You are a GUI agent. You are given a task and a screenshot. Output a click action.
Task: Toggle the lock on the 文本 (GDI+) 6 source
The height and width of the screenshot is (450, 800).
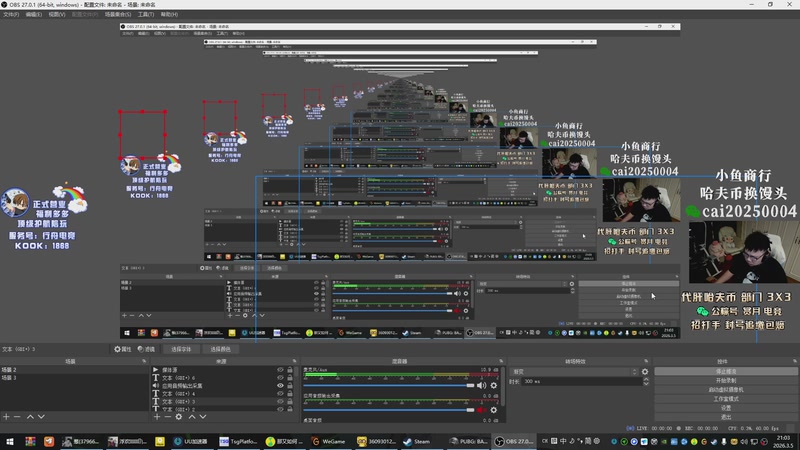(290, 378)
